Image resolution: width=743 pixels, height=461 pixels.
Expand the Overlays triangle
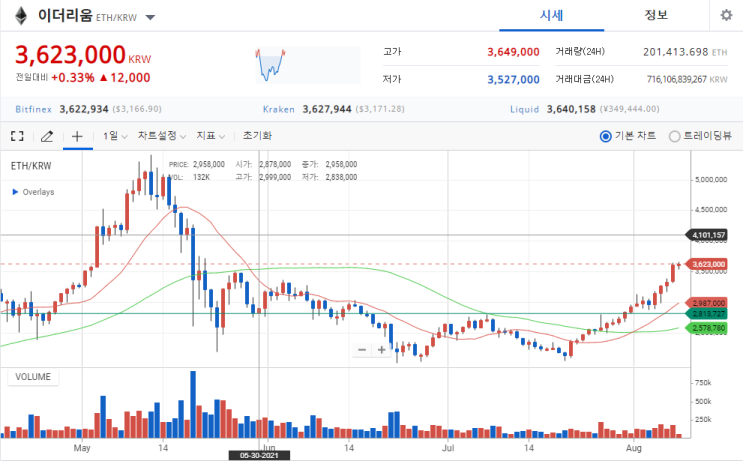coord(15,192)
